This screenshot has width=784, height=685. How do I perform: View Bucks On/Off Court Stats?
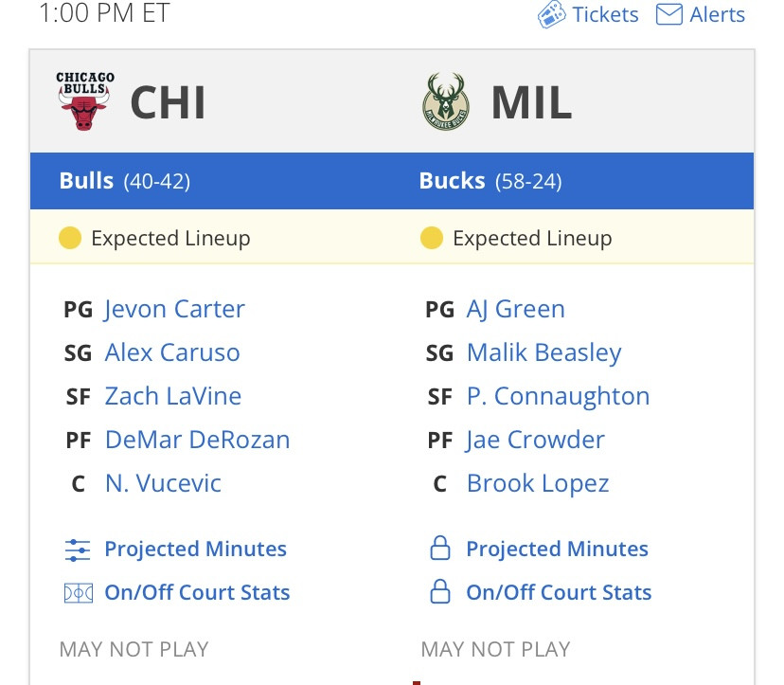click(x=559, y=592)
